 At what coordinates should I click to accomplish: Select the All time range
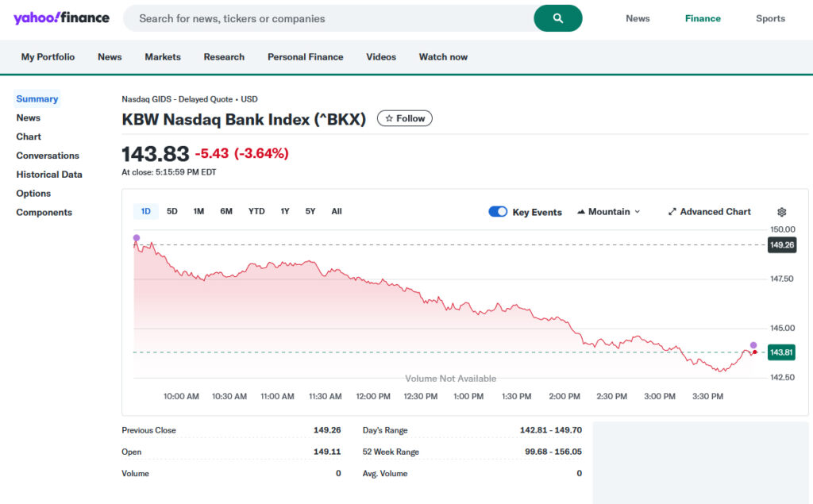[337, 211]
